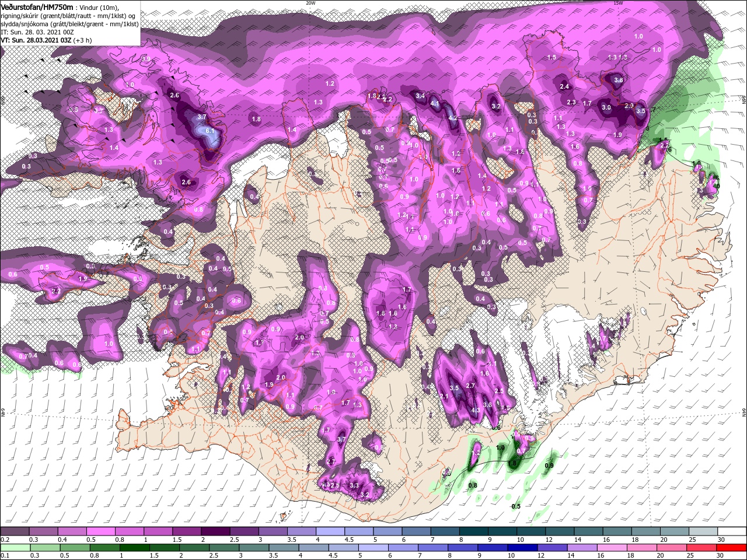The image size is (747, 560).
Task: Click the 6.1 snowfall maximum value
Action: pyautogui.click(x=211, y=132)
